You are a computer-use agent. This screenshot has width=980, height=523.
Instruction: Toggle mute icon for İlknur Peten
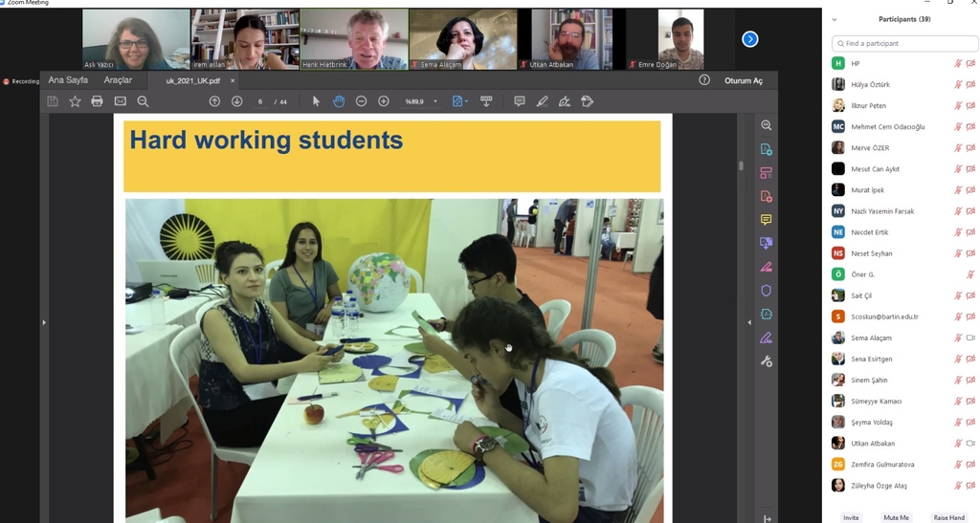coord(957,105)
